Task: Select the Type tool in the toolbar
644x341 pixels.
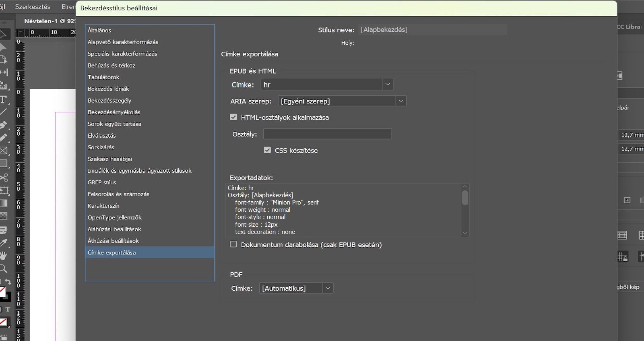Action: (3, 99)
